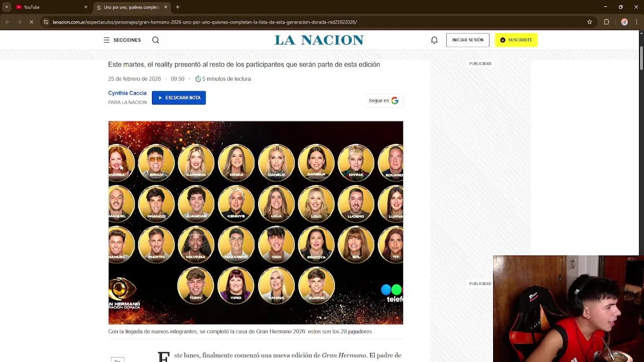Open author Cynthia Caccia link
Screen dimensions: 644x362
click(x=127, y=93)
